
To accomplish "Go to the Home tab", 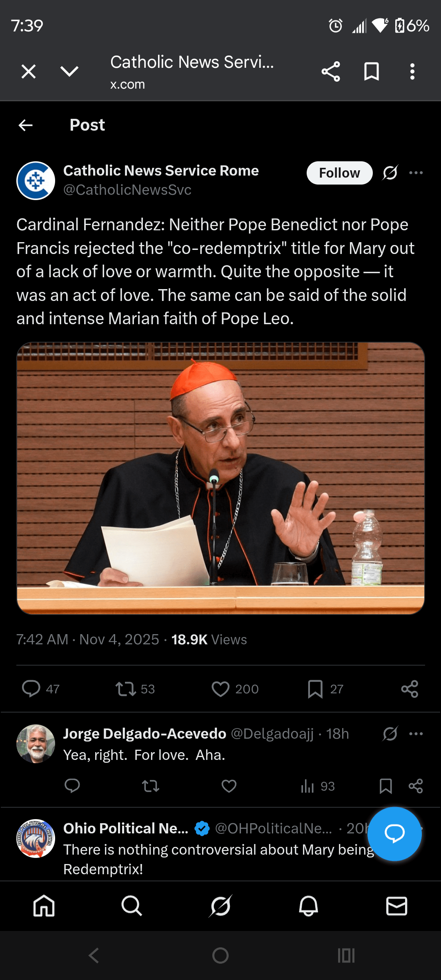I will tap(44, 906).
